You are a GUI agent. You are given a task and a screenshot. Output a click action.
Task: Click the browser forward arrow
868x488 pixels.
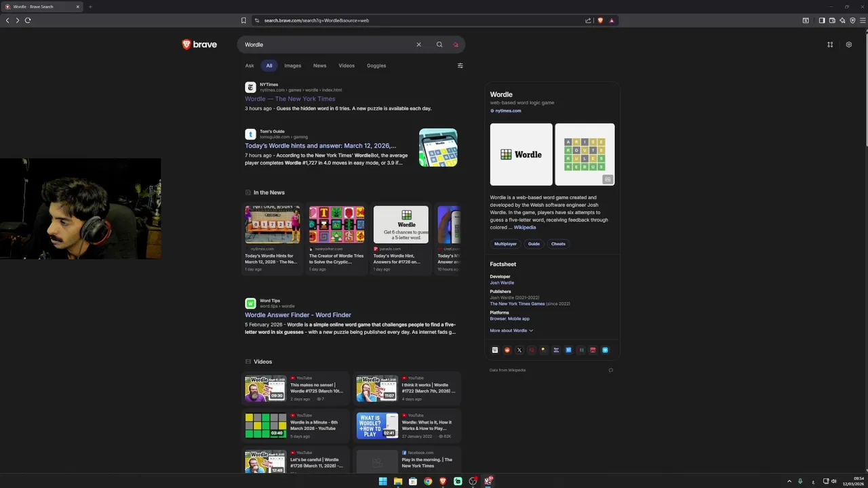coord(18,20)
